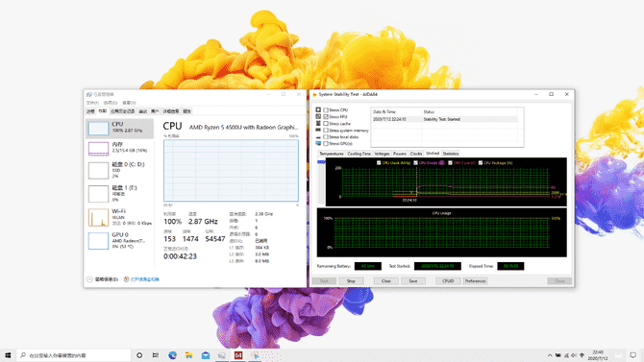Image resolution: width=644 pixels, height=362 pixels.
Task: Select CPU in Task Manager sidebar
Action: tap(119, 128)
